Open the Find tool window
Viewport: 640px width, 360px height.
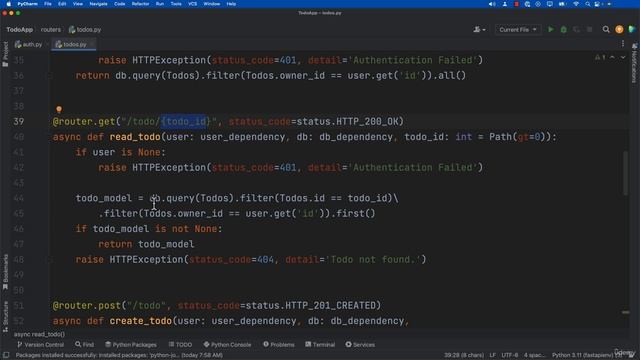pos(84,344)
